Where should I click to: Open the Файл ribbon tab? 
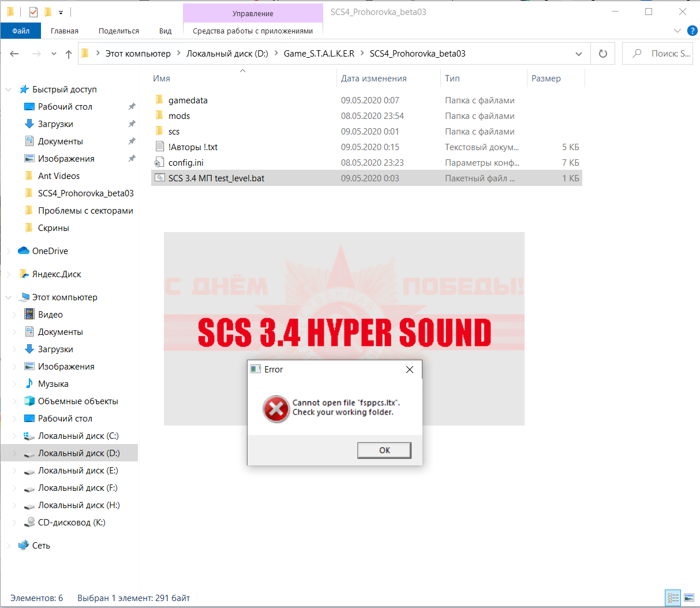(x=21, y=31)
